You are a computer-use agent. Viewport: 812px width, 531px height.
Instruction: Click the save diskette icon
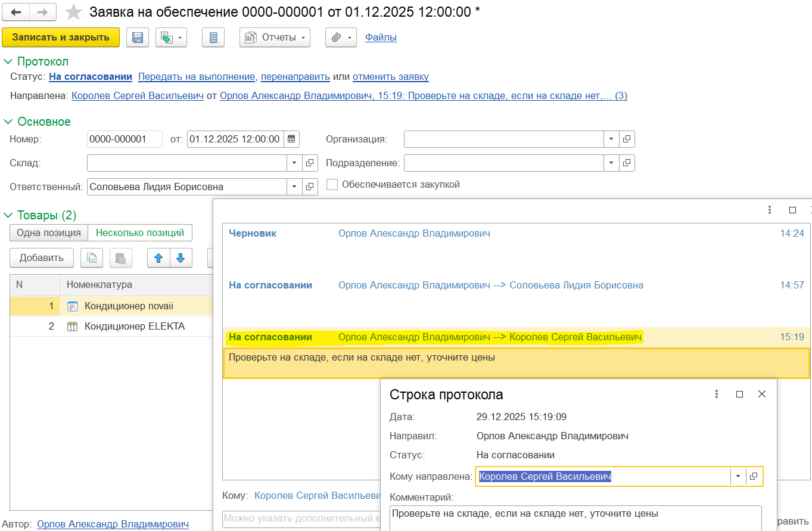[x=138, y=38]
